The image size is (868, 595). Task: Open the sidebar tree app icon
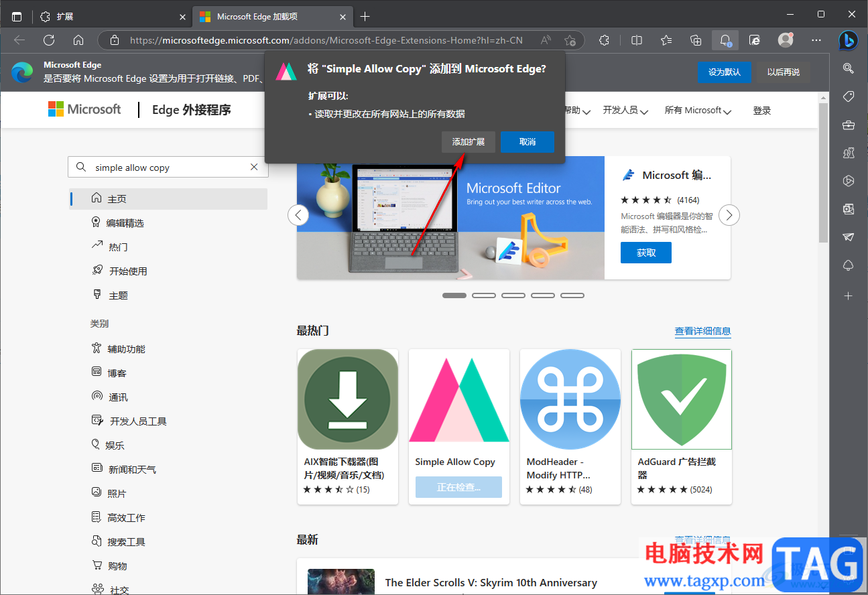point(848,265)
